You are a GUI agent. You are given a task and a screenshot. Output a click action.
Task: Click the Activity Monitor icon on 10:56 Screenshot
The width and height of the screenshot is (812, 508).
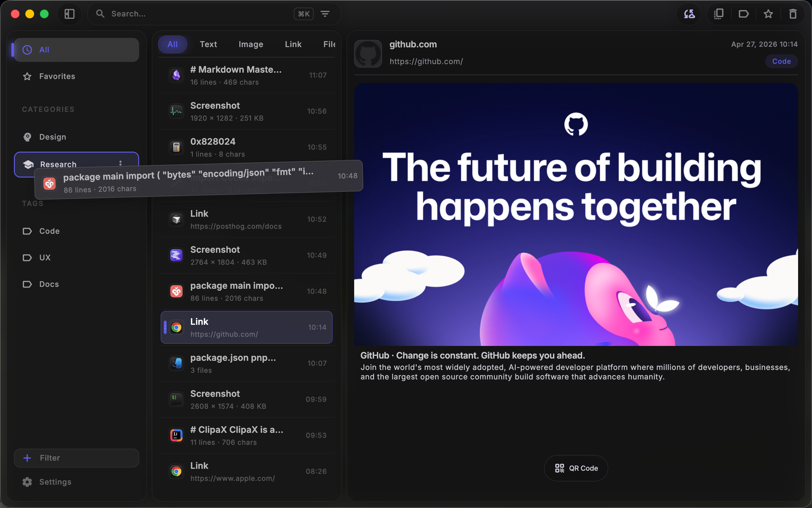tap(176, 111)
